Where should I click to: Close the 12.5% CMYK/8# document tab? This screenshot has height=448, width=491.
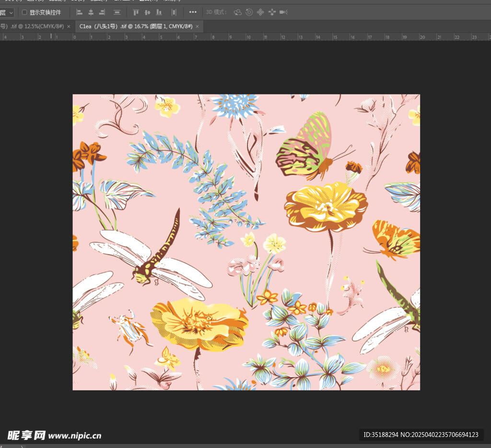(x=69, y=27)
